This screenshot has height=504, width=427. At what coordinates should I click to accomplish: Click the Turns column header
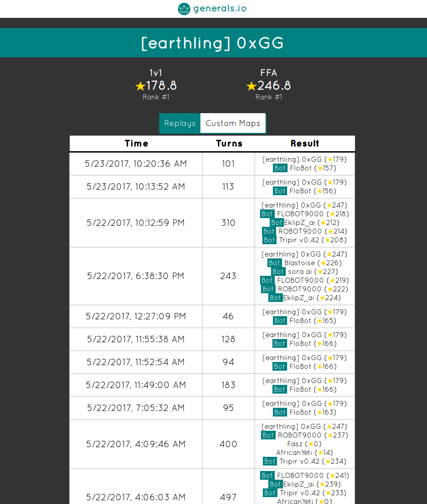click(x=229, y=143)
